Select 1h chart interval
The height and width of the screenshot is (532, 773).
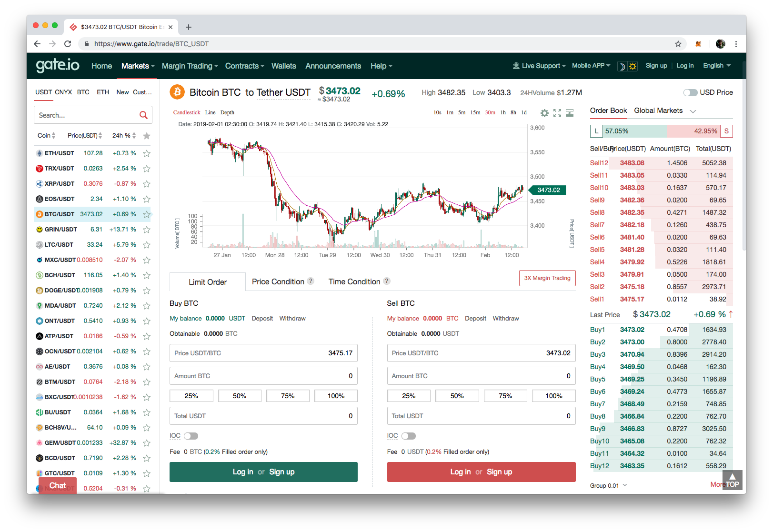point(503,113)
